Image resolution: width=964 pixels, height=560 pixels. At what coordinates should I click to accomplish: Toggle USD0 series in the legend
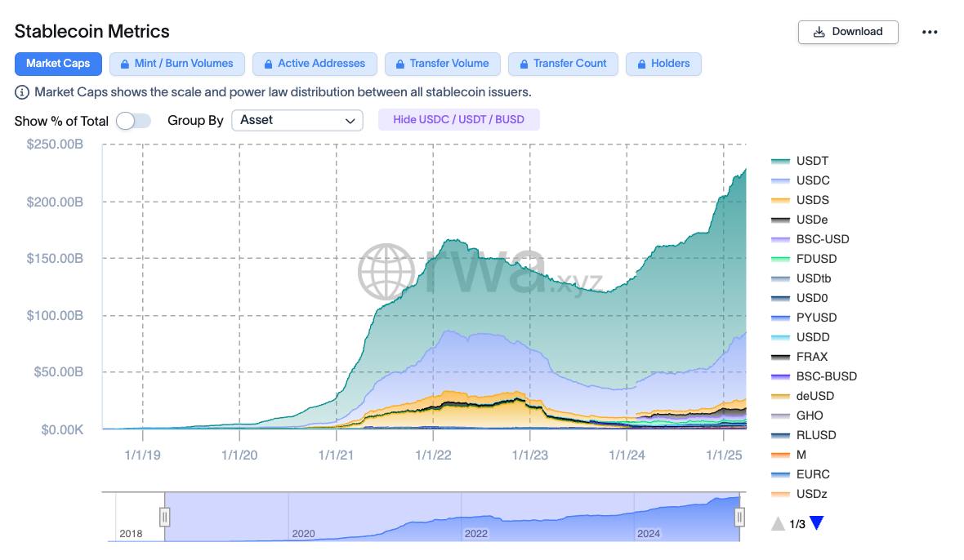(800, 299)
